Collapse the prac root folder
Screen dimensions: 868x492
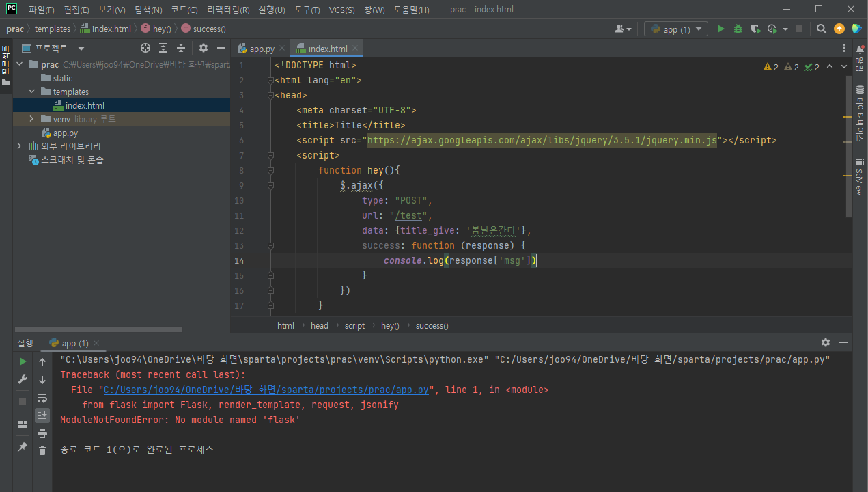(x=19, y=64)
